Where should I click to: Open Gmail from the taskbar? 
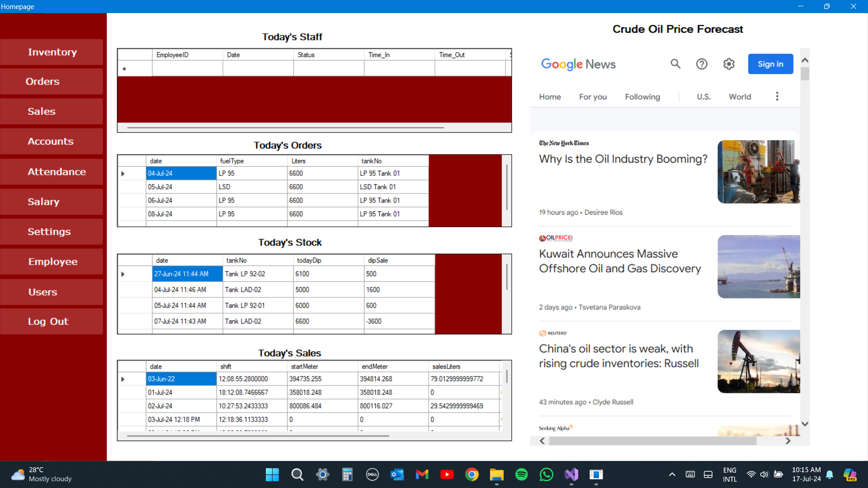422,474
